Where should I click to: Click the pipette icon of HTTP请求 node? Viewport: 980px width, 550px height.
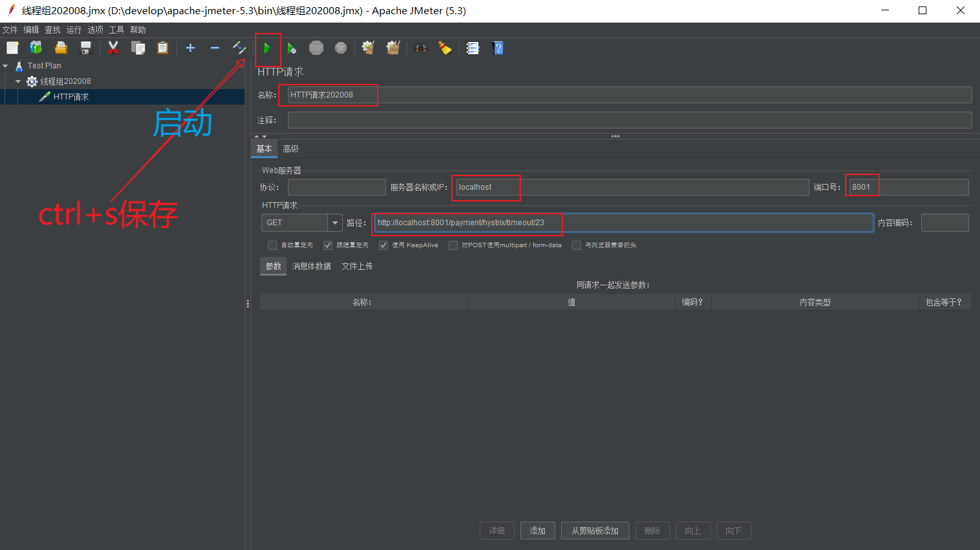click(x=45, y=97)
